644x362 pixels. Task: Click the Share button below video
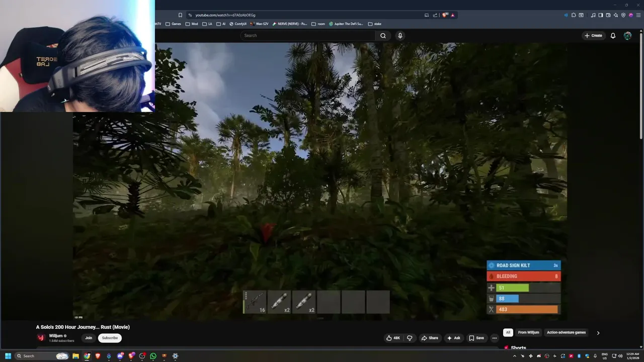coord(429,338)
